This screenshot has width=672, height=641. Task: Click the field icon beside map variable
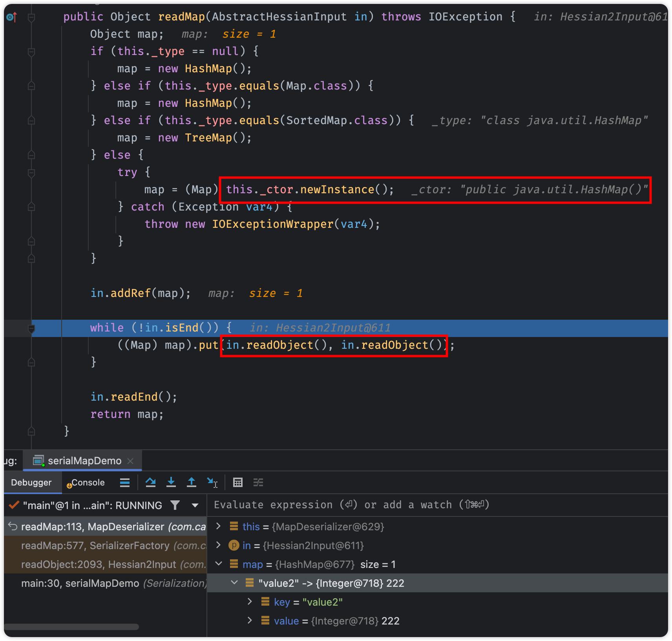[234, 564]
